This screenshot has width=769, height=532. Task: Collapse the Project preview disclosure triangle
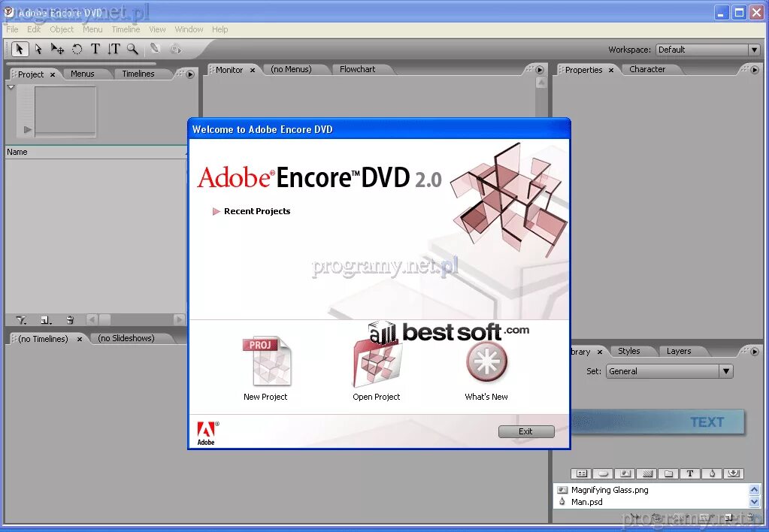(x=11, y=86)
